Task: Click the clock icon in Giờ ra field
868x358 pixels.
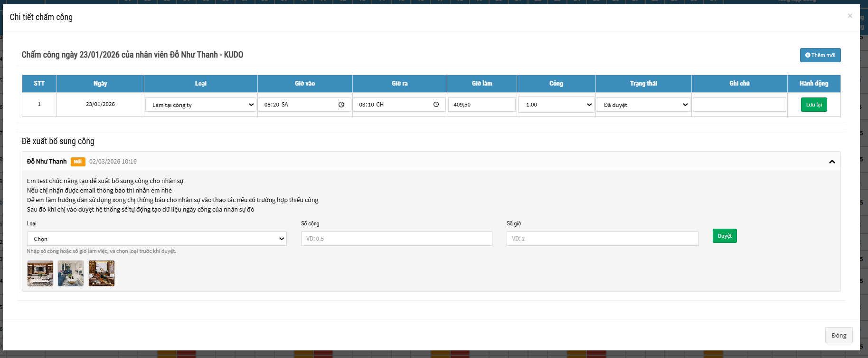Action: 436,105
